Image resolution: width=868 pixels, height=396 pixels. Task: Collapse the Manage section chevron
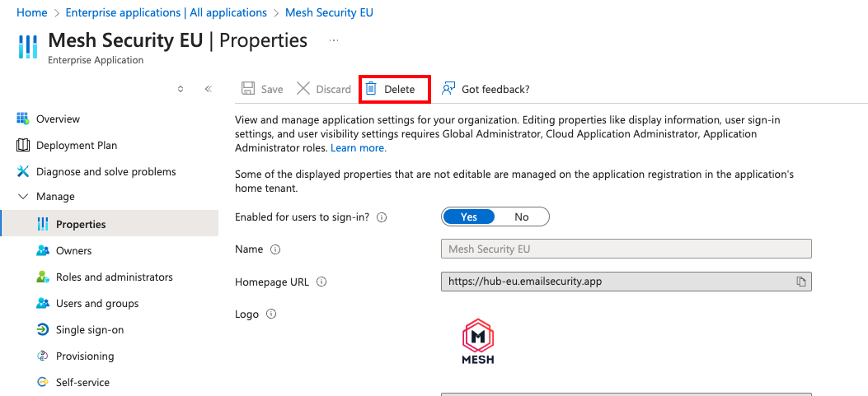pyautogui.click(x=22, y=197)
